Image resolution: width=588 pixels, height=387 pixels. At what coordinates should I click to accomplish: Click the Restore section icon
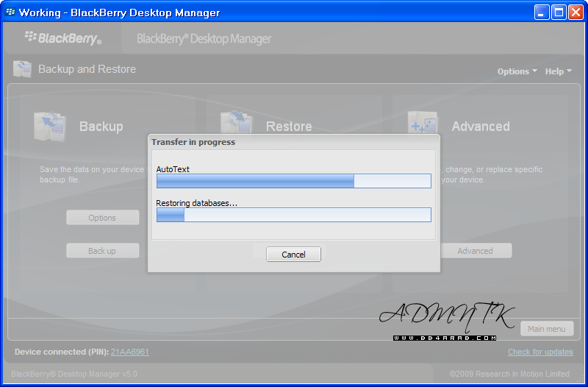tap(237, 121)
